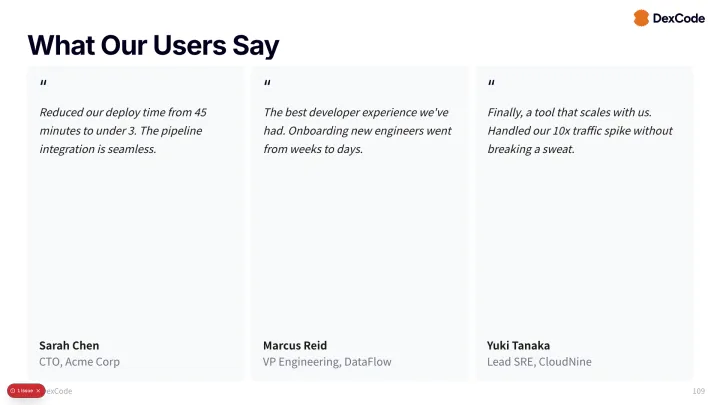Click the orange DexCode logo icon
Screen dimensions: 720x405
[641, 18]
